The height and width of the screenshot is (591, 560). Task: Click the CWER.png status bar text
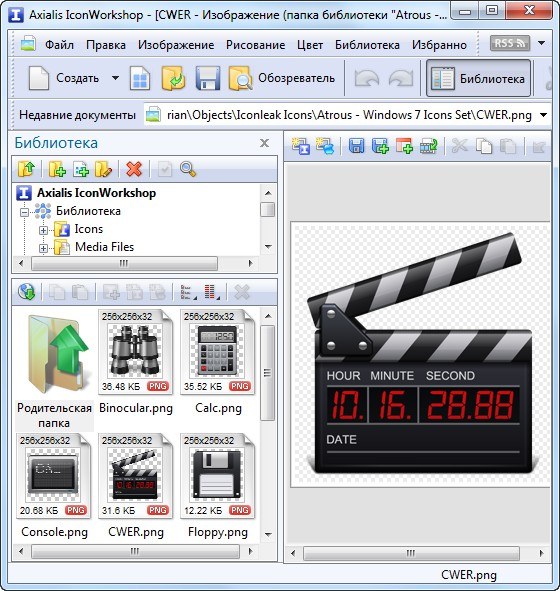coord(469,575)
